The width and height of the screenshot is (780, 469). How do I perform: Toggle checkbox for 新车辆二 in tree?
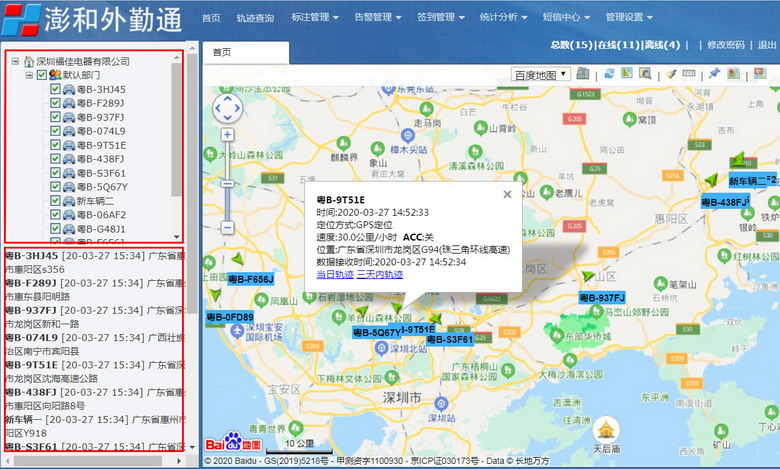click(x=55, y=200)
